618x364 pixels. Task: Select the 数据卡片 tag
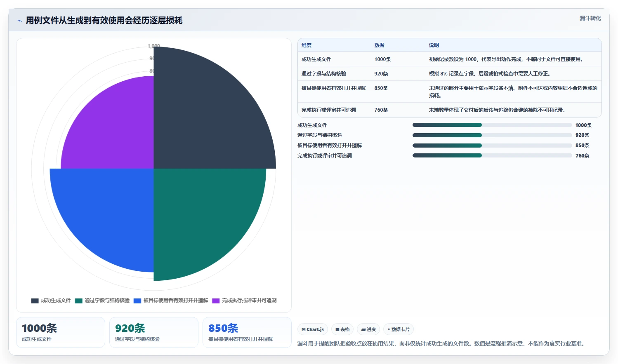point(399,329)
